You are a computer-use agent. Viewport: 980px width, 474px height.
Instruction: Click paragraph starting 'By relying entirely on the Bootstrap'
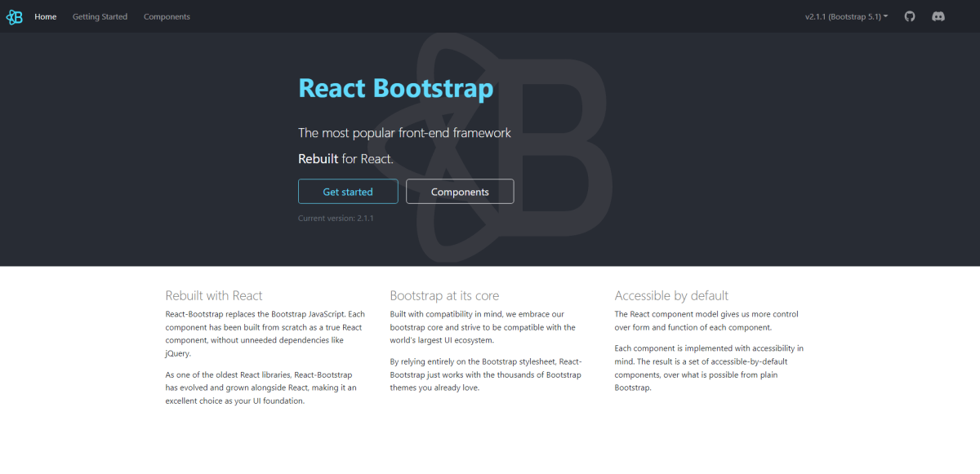click(x=486, y=374)
